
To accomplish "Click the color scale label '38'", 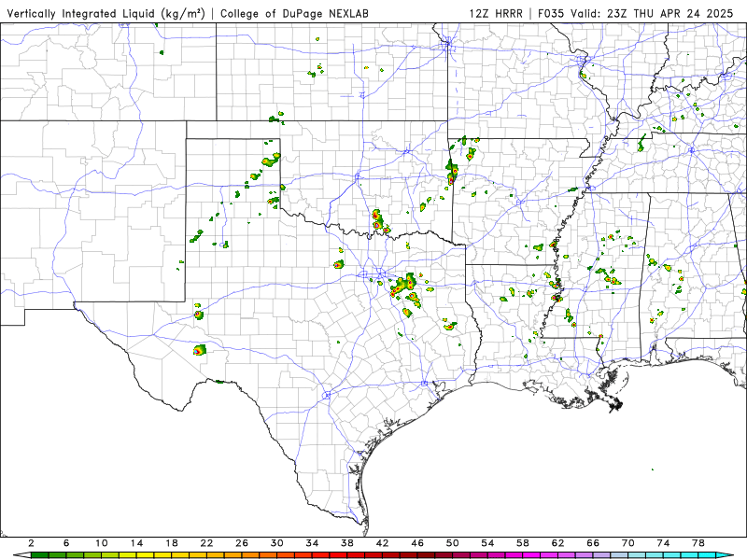I will click(x=346, y=543).
